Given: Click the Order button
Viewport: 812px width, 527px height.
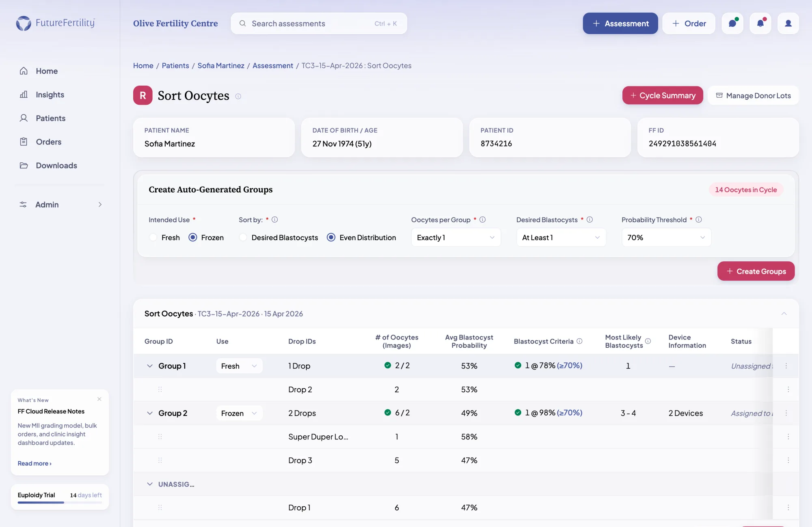Looking at the screenshot, I should [x=689, y=24].
